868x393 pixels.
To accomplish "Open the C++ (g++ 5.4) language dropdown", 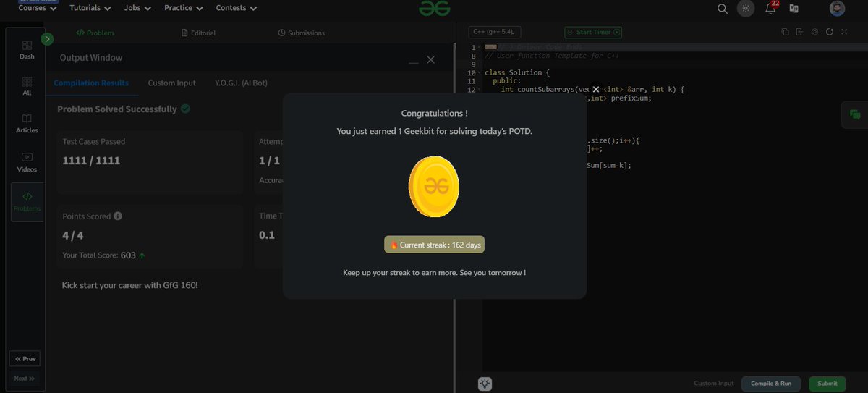I will point(495,32).
